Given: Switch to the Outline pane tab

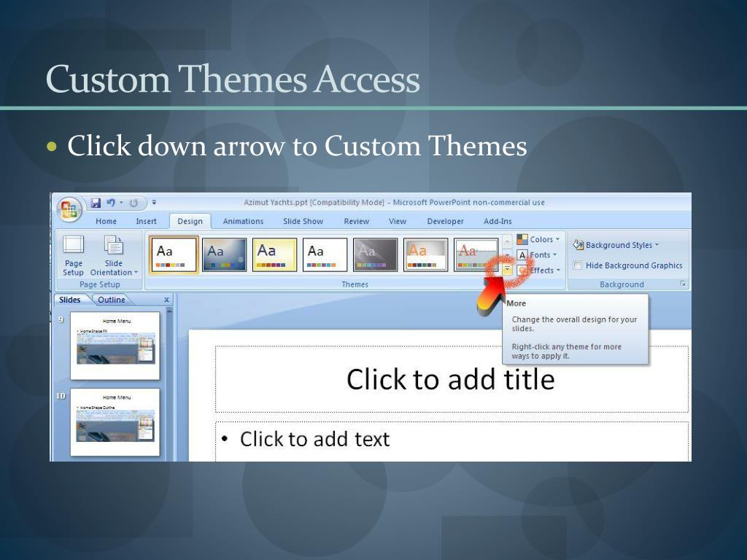Looking at the screenshot, I should tap(112, 300).
